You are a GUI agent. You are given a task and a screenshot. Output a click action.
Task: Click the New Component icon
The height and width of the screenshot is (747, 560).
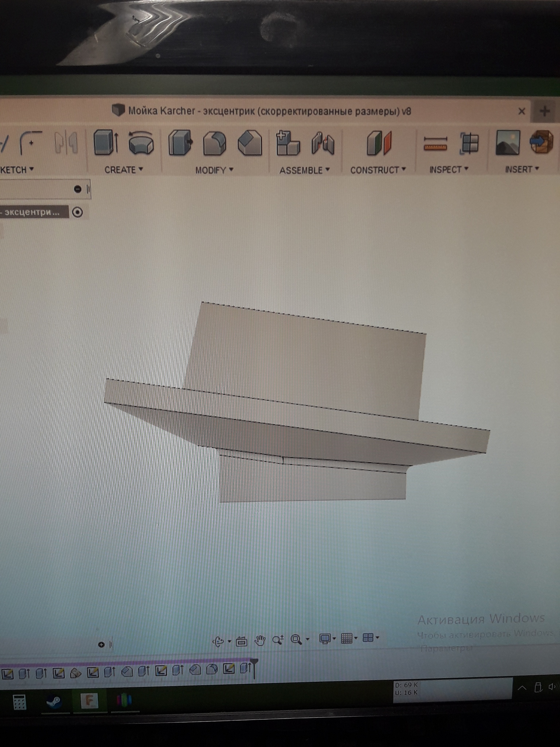[287, 143]
